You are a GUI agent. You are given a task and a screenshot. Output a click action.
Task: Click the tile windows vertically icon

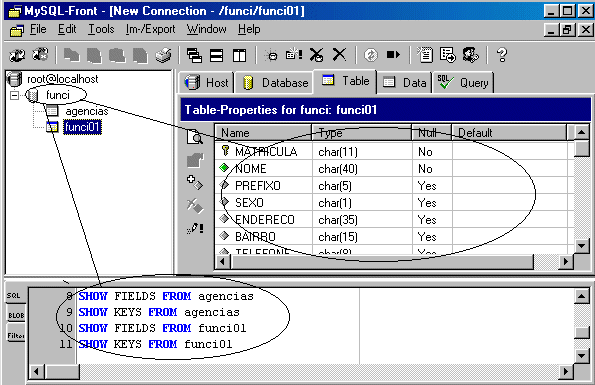tap(239, 55)
